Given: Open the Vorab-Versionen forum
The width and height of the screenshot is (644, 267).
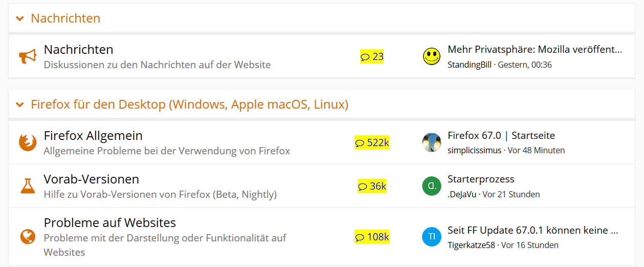Looking at the screenshot, I should tap(92, 179).
